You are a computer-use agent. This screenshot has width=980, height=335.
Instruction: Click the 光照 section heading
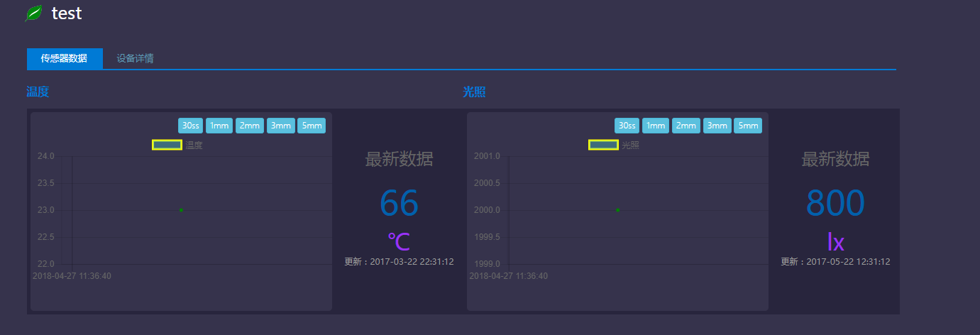point(474,92)
